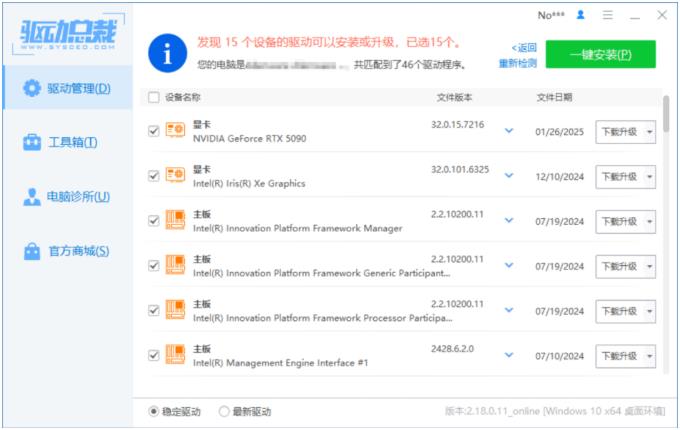Uncheck the Framework Processor Participant checkbox
Viewport: 680px width, 430px height.
[x=154, y=310]
